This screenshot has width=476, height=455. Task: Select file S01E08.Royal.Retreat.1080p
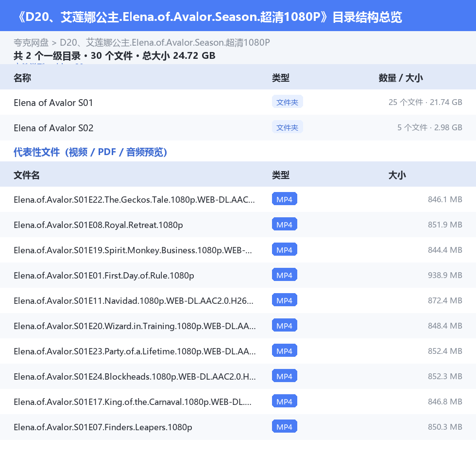click(x=98, y=225)
